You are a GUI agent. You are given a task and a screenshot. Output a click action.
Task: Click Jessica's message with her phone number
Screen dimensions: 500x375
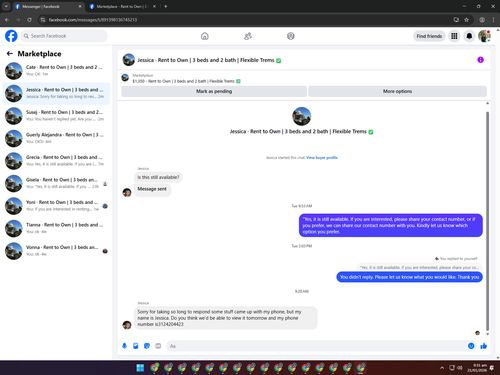click(x=226, y=318)
